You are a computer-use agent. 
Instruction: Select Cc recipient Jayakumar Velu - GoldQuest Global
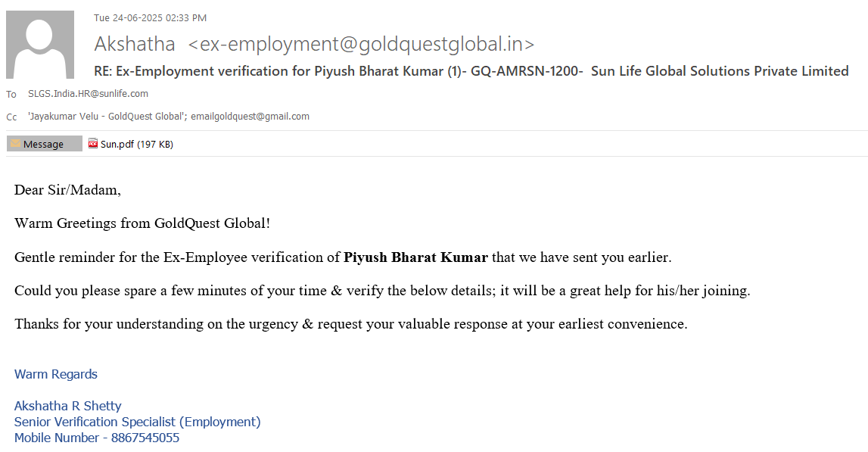pyautogui.click(x=107, y=117)
